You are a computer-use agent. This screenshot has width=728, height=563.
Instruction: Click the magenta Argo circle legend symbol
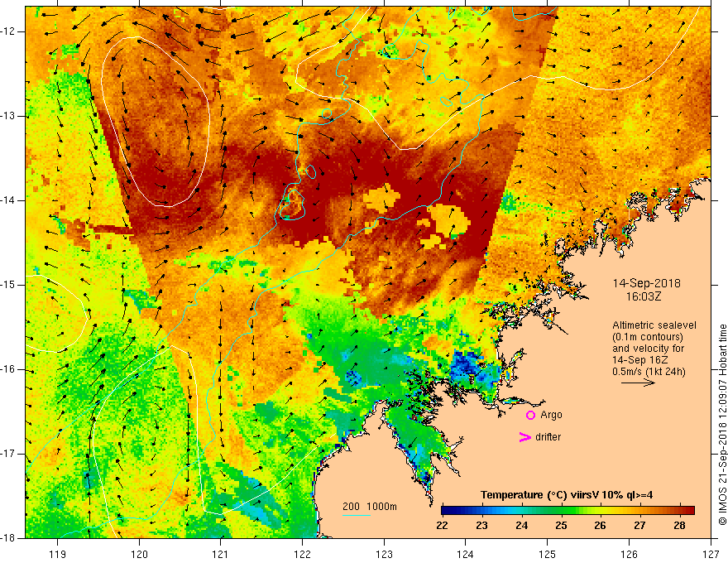[530, 415]
